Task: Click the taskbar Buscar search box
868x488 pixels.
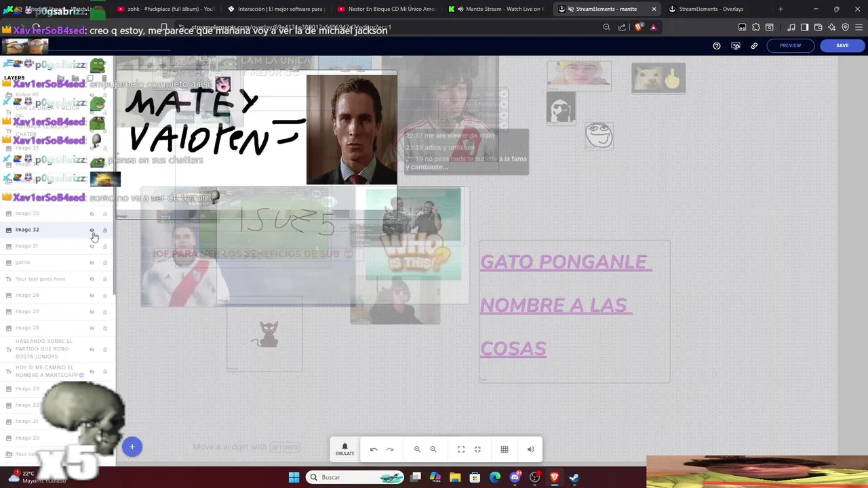Action: click(356, 477)
